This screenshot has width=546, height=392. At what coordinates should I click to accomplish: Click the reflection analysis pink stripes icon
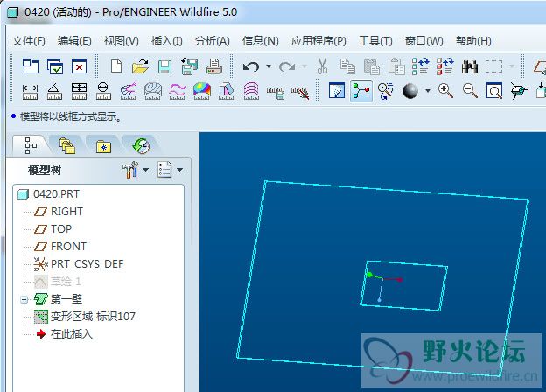click(x=251, y=91)
